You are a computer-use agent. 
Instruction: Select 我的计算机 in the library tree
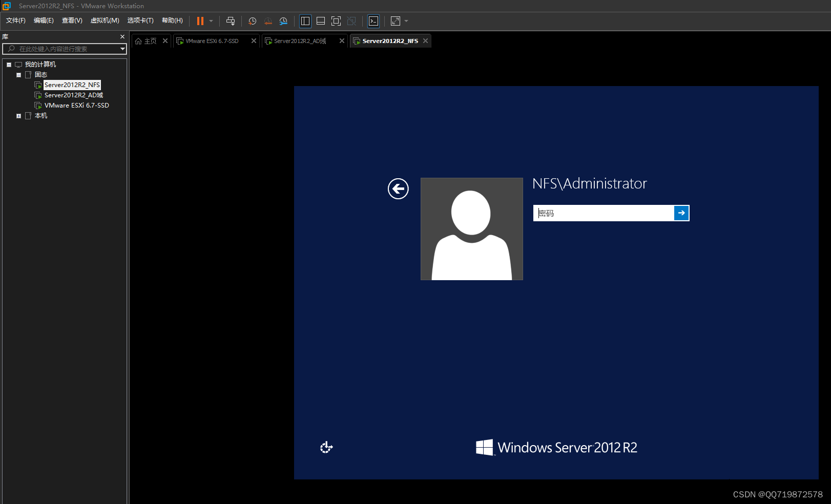[x=40, y=65]
